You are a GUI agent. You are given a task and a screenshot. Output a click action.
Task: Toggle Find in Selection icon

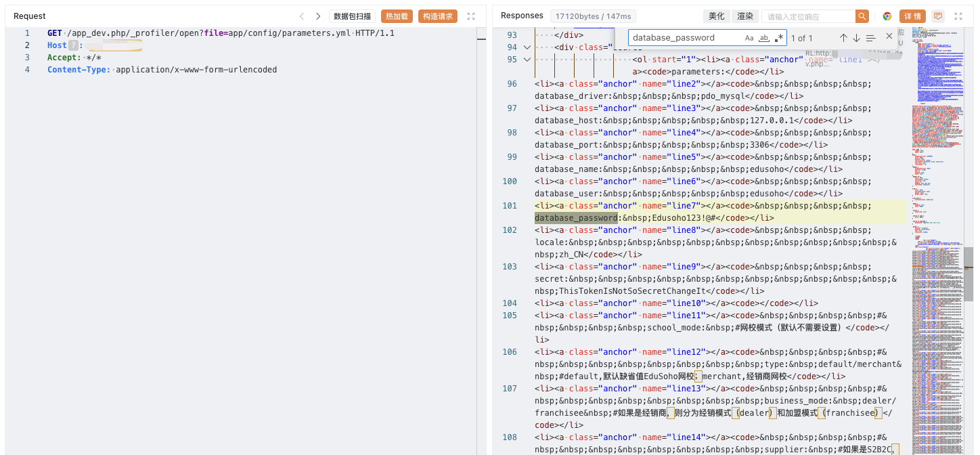[x=871, y=38]
